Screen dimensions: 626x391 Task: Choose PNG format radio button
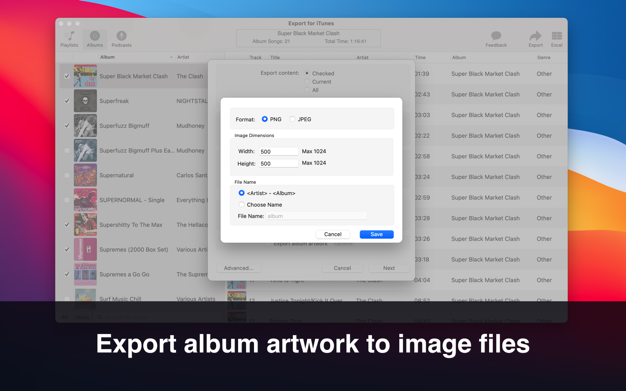pyautogui.click(x=264, y=119)
